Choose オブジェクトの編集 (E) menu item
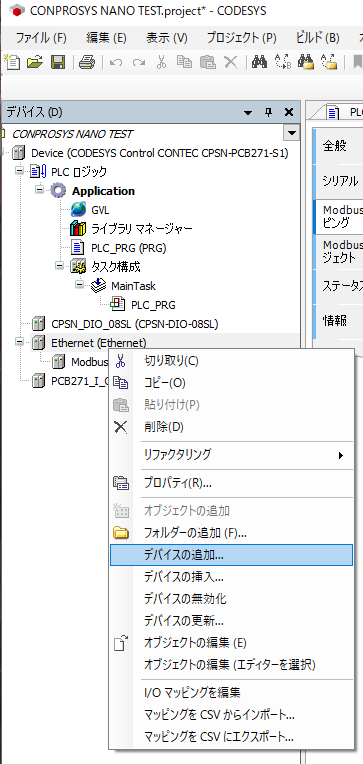This screenshot has width=363, height=764. point(231,643)
